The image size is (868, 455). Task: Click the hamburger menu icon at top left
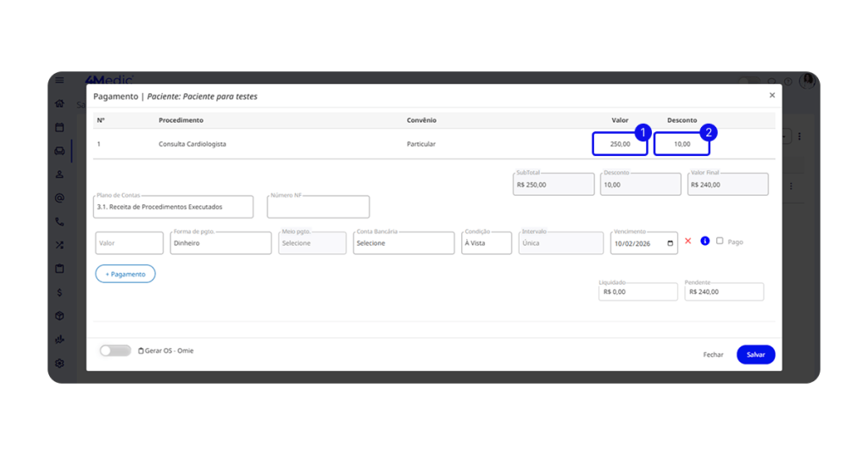(x=59, y=80)
